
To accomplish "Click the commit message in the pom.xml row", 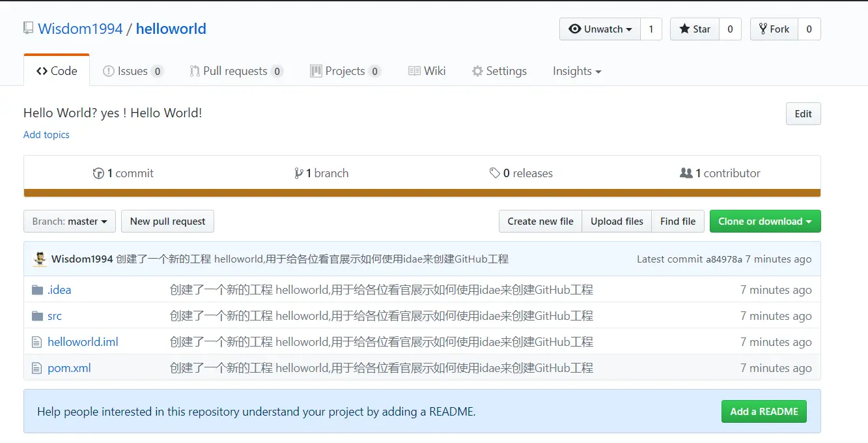I will pos(382,368).
